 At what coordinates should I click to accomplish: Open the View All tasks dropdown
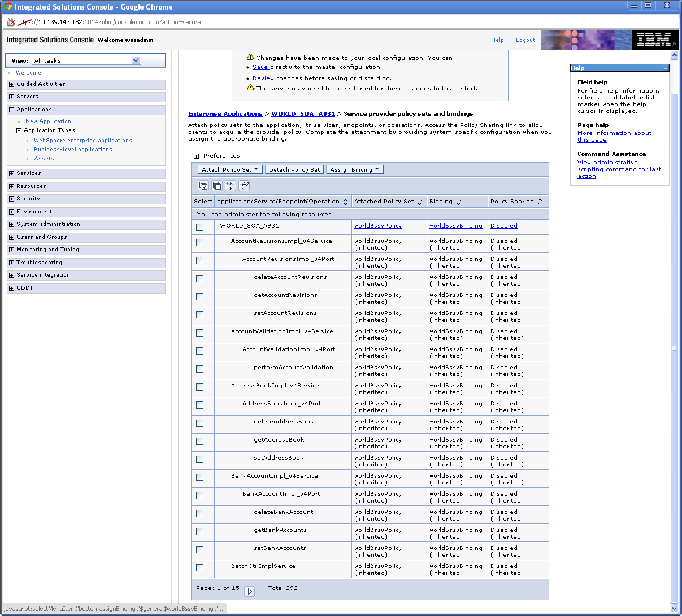coord(86,60)
